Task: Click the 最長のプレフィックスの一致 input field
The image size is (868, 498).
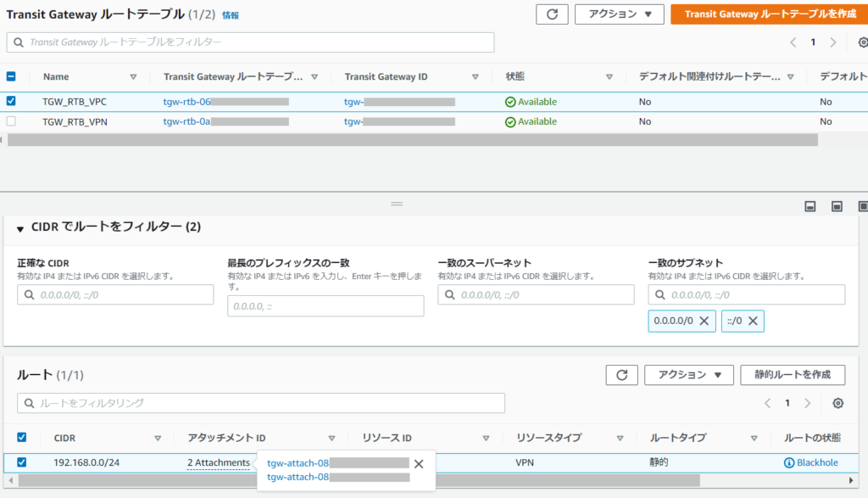Action: 325,305
